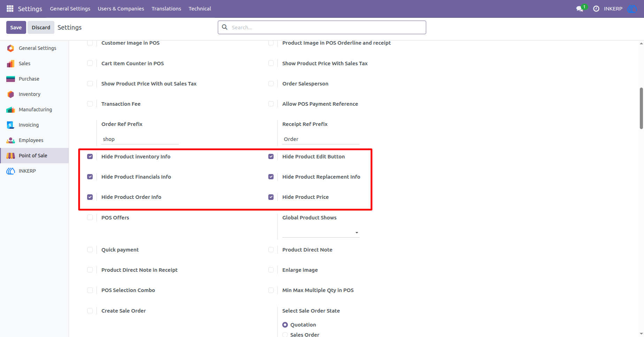Enable POS Selection Combo checkbox
644x337 pixels.
point(90,290)
